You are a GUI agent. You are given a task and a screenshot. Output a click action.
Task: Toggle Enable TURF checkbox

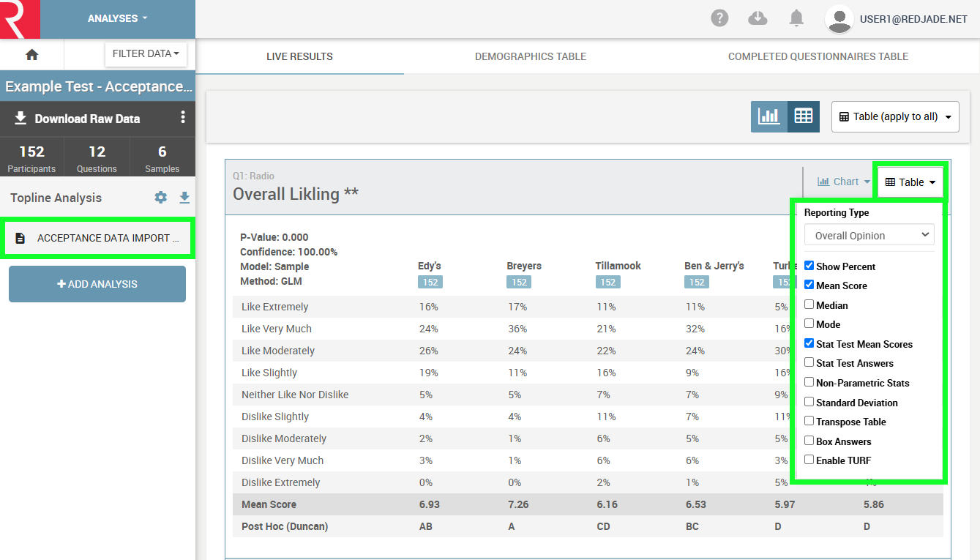tap(809, 460)
